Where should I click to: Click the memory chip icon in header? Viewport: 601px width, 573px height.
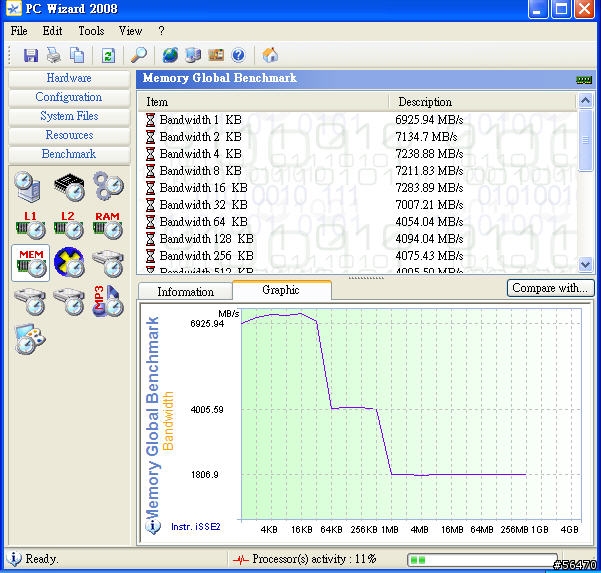tap(584, 80)
